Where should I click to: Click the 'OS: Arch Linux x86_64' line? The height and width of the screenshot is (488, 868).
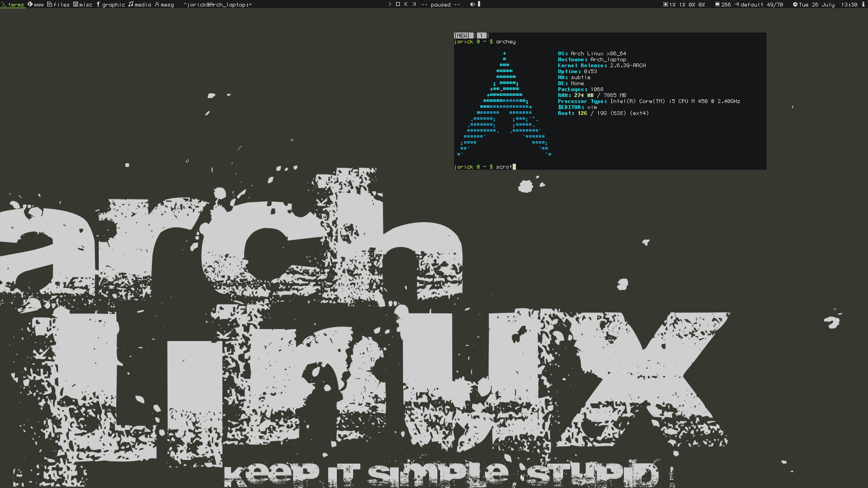pos(592,54)
